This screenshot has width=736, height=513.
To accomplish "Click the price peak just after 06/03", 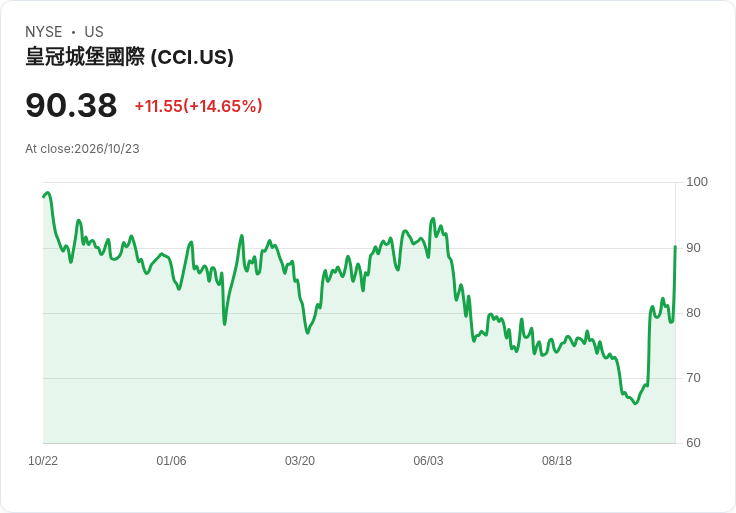I will (x=433, y=219).
